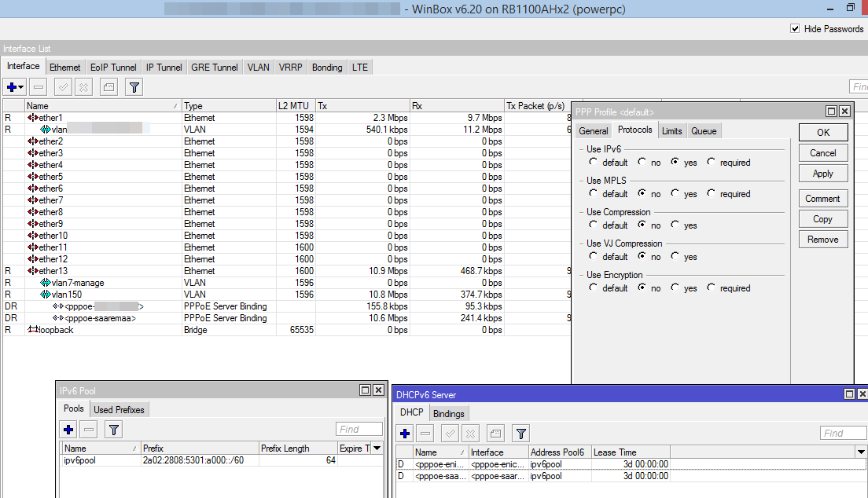The image size is (868, 498).
Task: Switch to the EoIP Tunnel tab
Action: (113, 68)
